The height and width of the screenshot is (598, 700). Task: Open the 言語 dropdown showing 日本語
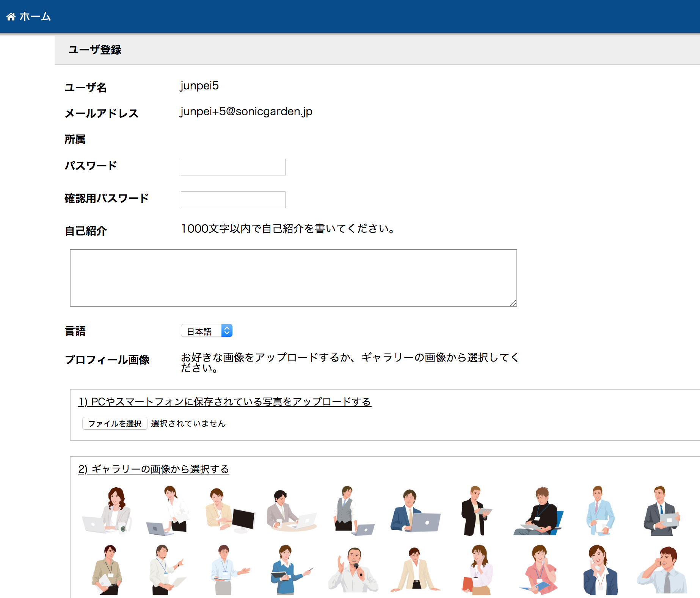pos(207,331)
